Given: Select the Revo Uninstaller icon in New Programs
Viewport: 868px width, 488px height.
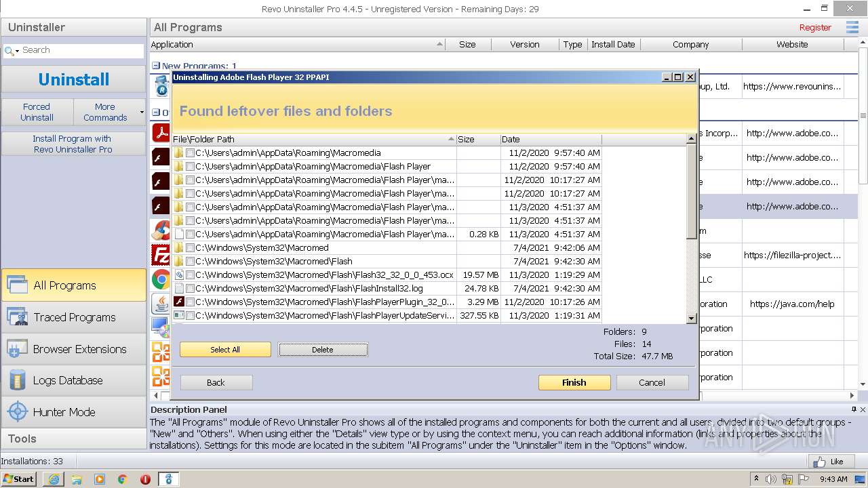Looking at the screenshot, I should pyautogui.click(x=161, y=85).
